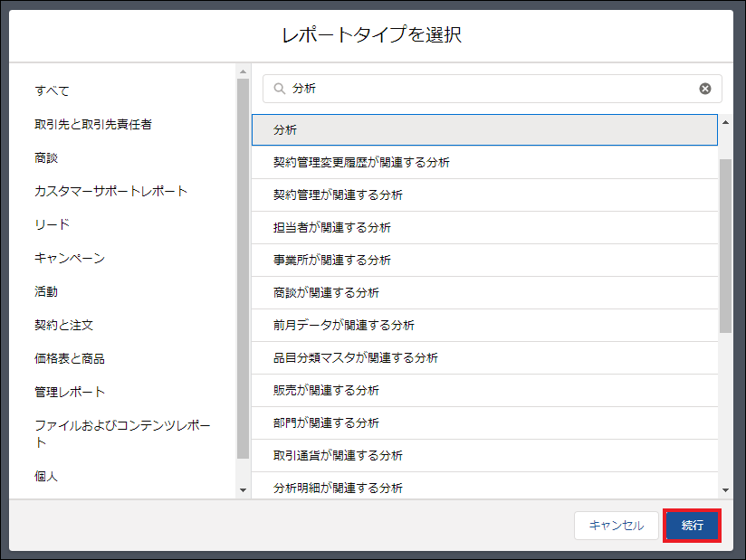Select 契約管理変更履歴が関連する分析 from the list
This screenshot has width=746, height=560.
pos(407,162)
